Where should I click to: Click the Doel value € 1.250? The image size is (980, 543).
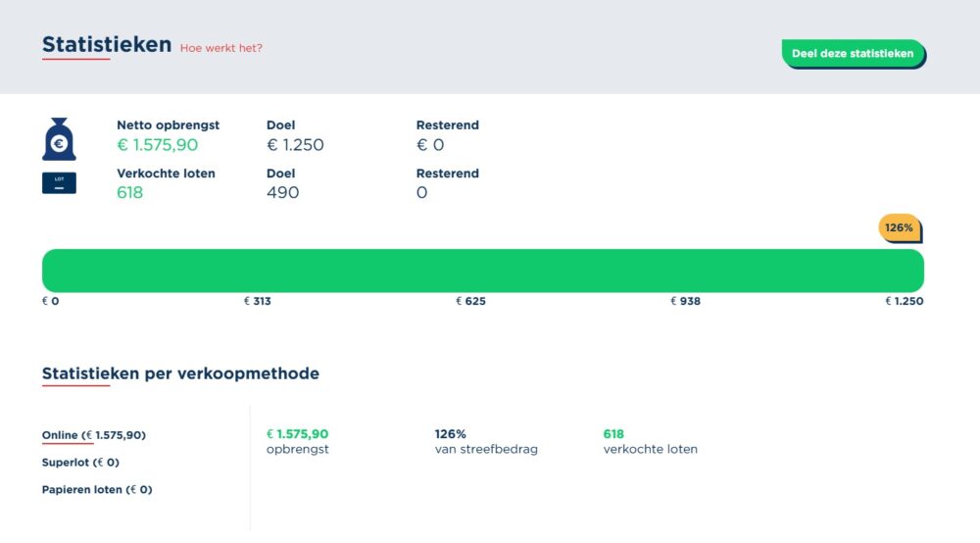coord(295,145)
